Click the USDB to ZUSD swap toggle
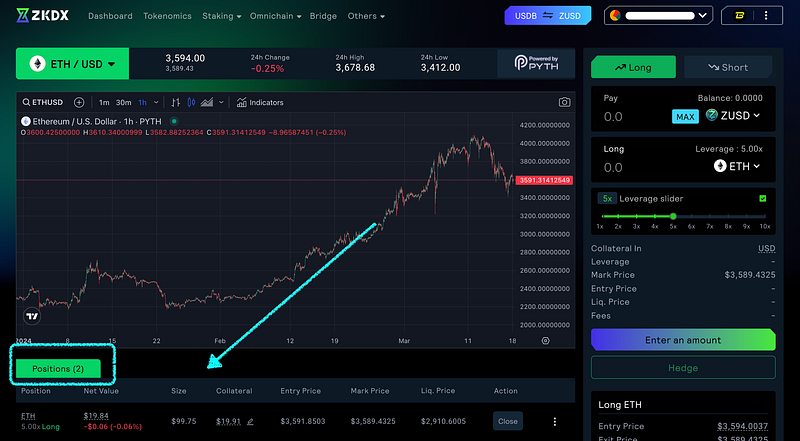This screenshot has height=441, width=800. [x=549, y=16]
